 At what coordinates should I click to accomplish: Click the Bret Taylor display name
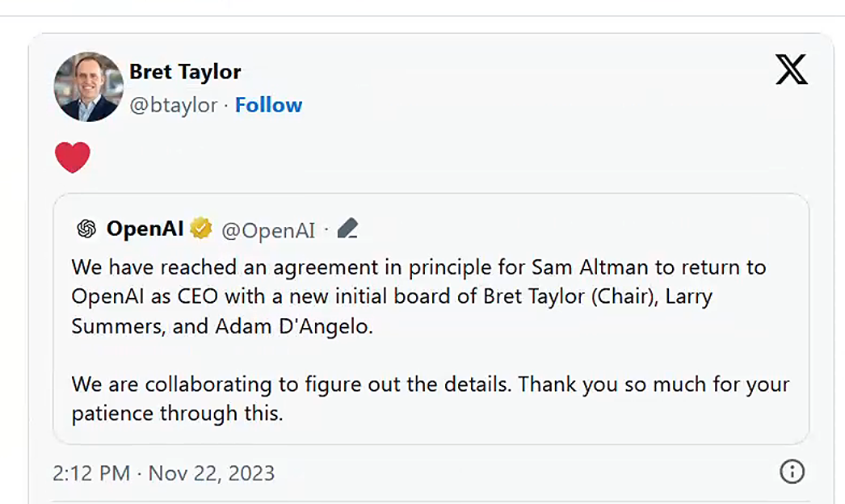coord(185,72)
